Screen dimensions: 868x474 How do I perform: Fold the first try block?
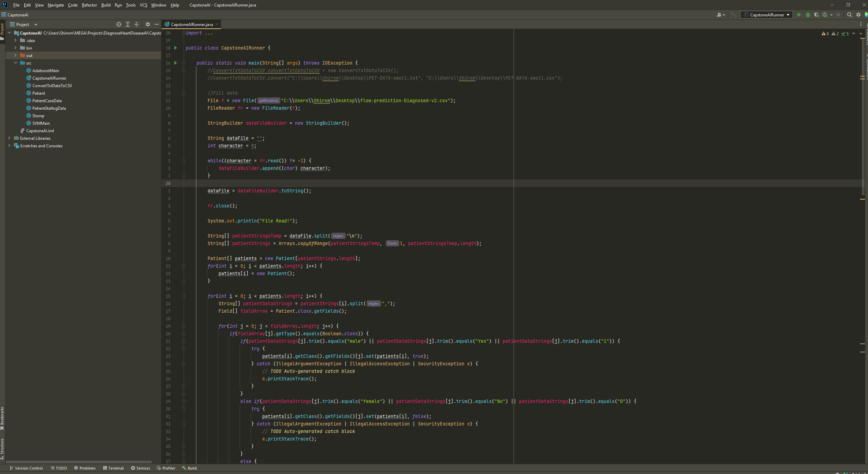(184, 349)
